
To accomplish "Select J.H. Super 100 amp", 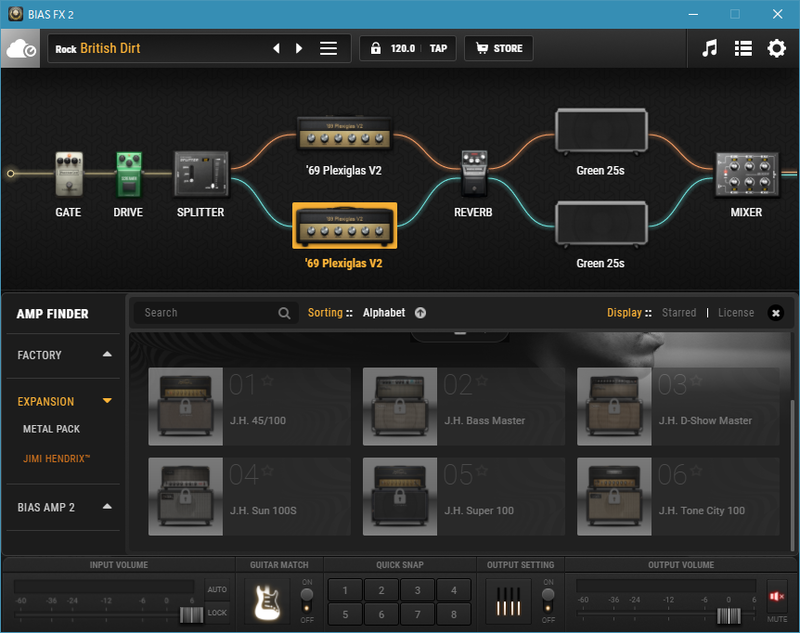I will click(x=464, y=496).
